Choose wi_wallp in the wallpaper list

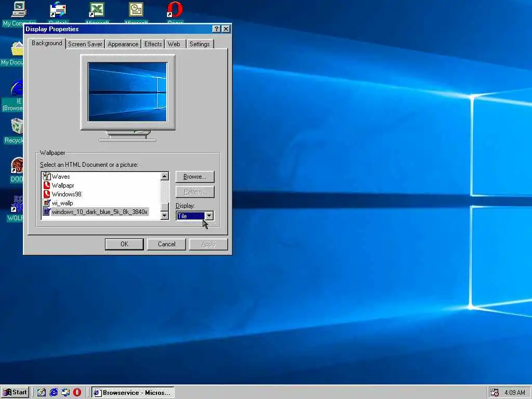pos(62,203)
